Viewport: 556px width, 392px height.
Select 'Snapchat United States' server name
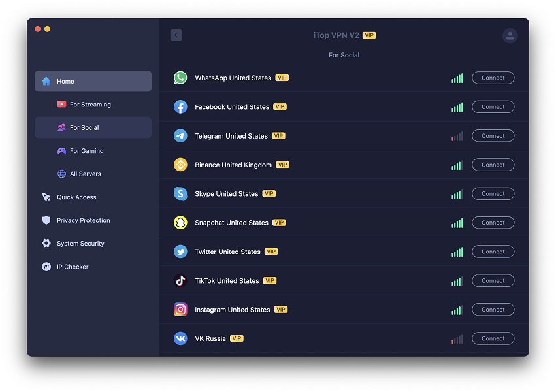(231, 223)
